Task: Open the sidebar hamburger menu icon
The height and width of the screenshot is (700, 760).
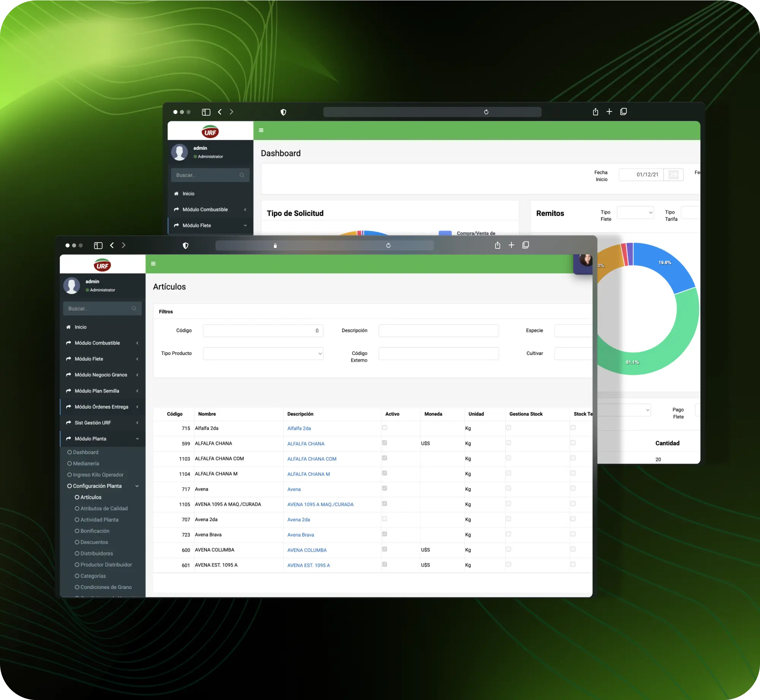Action: tap(153, 263)
